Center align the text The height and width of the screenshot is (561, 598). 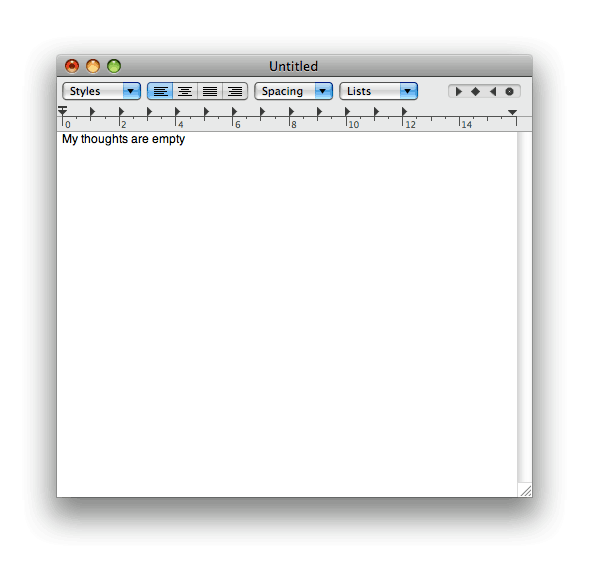[185, 92]
